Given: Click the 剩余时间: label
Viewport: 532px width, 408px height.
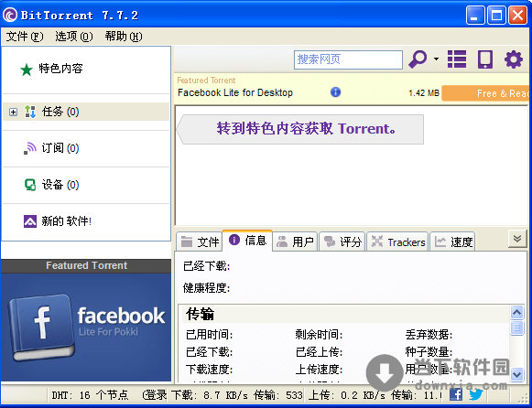Looking at the screenshot, I should click(x=319, y=335).
